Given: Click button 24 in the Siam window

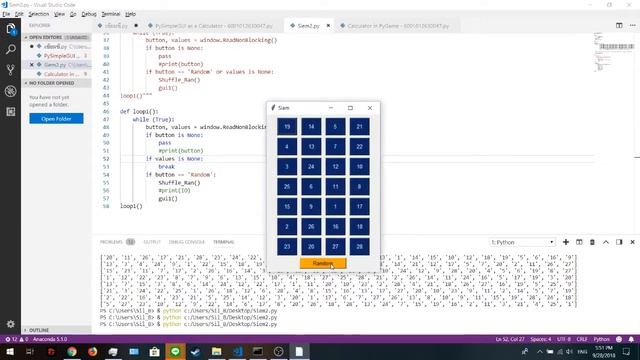Looking at the screenshot, I should pyautogui.click(x=311, y=167).
